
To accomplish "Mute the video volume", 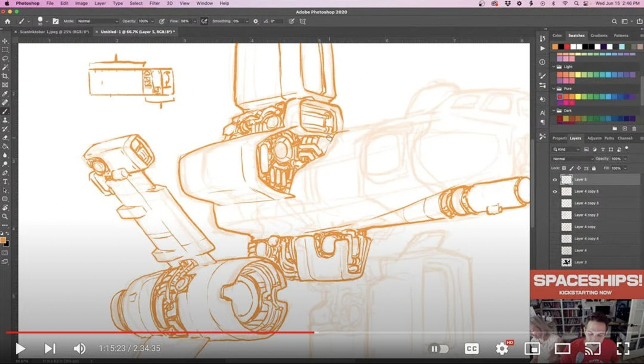I will click(80, 349).
